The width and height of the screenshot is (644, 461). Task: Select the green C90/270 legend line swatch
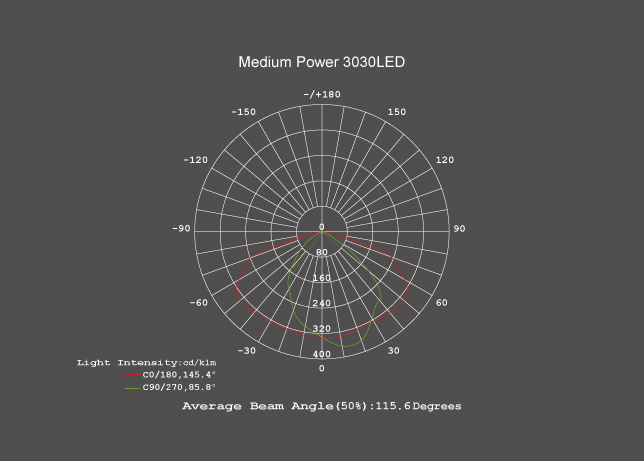tap(133, 388)
